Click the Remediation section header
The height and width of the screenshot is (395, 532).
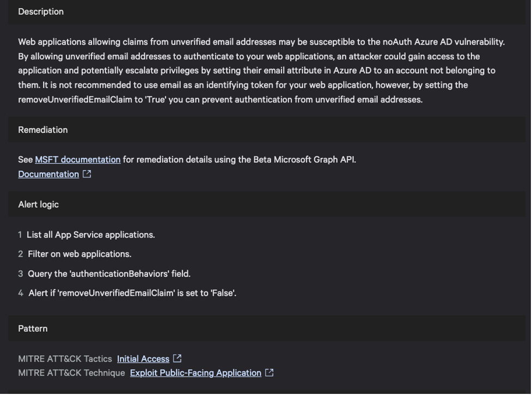43,130
